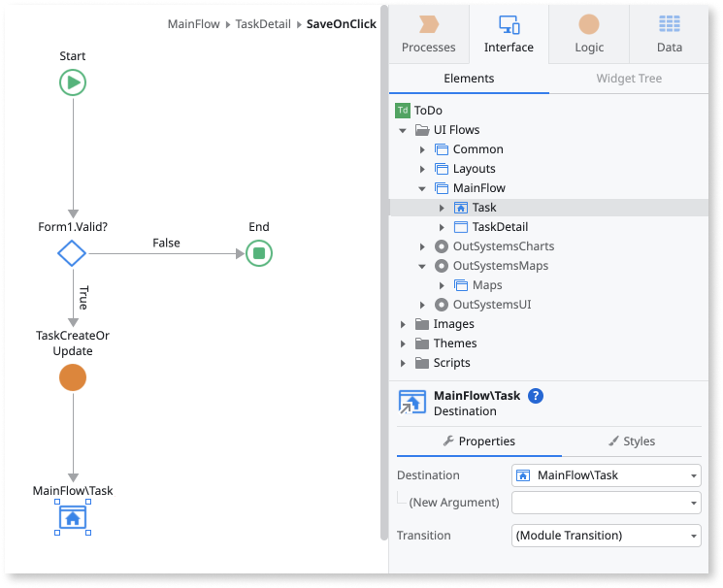
Task: Expand the Images folder
Action: click(403, 324)
